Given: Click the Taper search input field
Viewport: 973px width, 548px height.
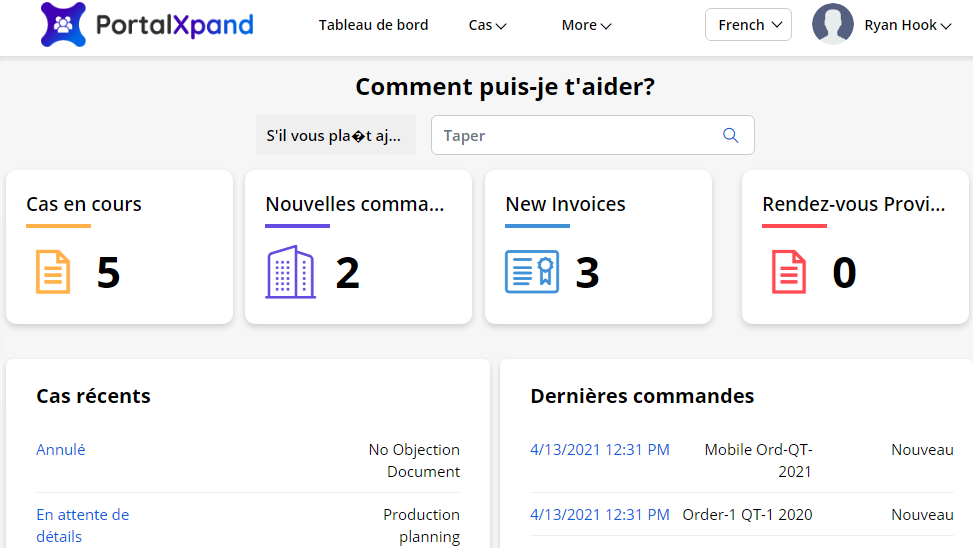Looking at the screenshot, I should click(575, 136).
